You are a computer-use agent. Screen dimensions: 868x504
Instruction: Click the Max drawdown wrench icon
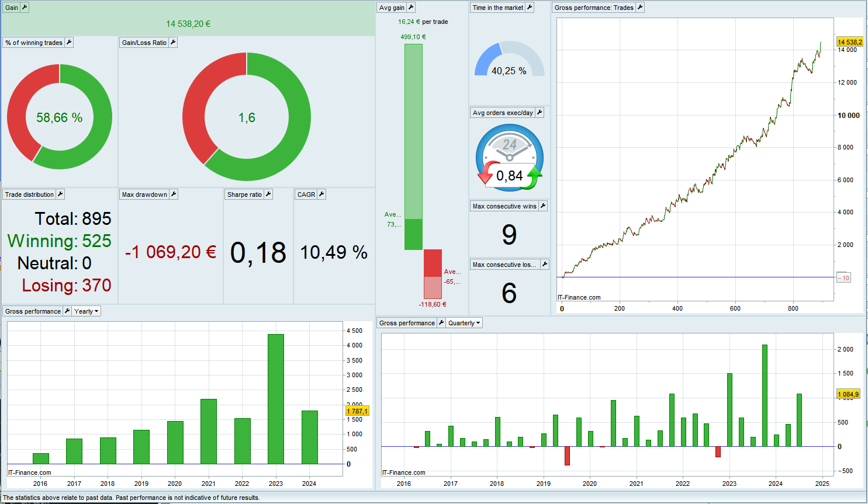tap(174, 194)
